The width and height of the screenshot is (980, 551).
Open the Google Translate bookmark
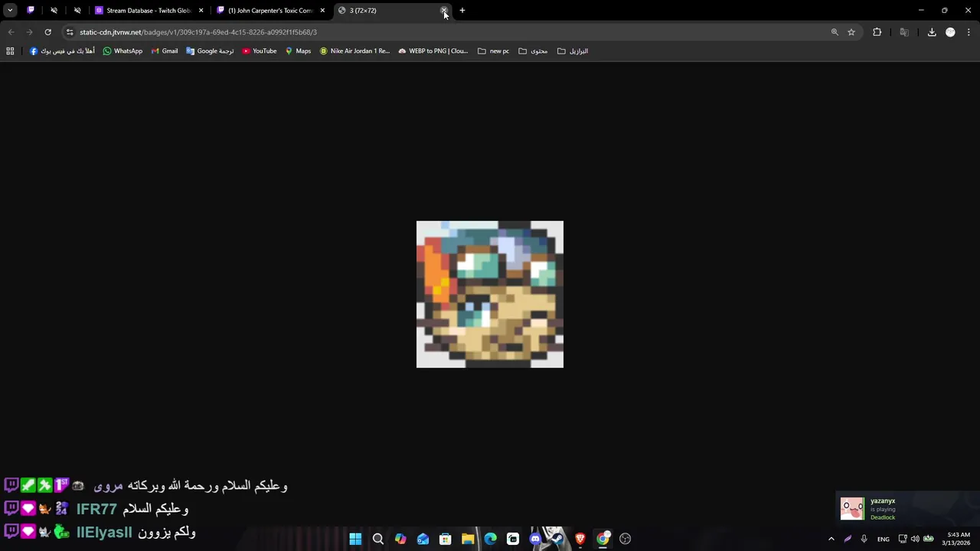[x=210, y=51]
